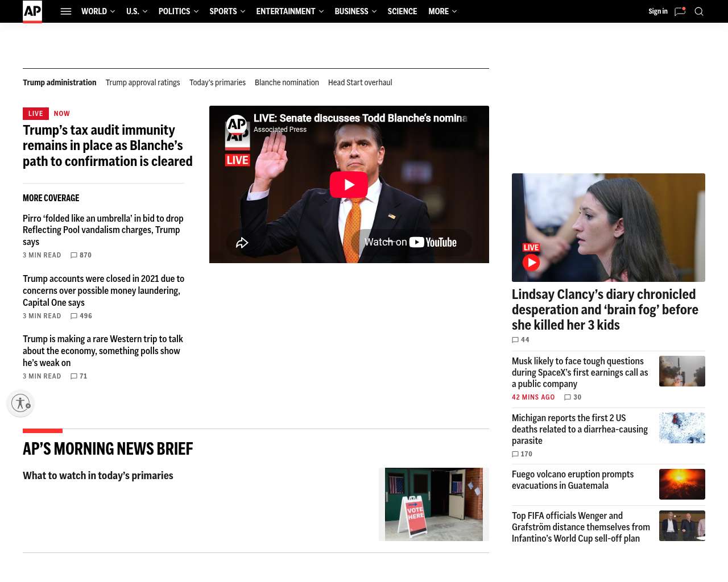The image size is (728, 582).
Task: Open the hamburger navigation menu
Action: pyautogui.click(x=66, y=11)
